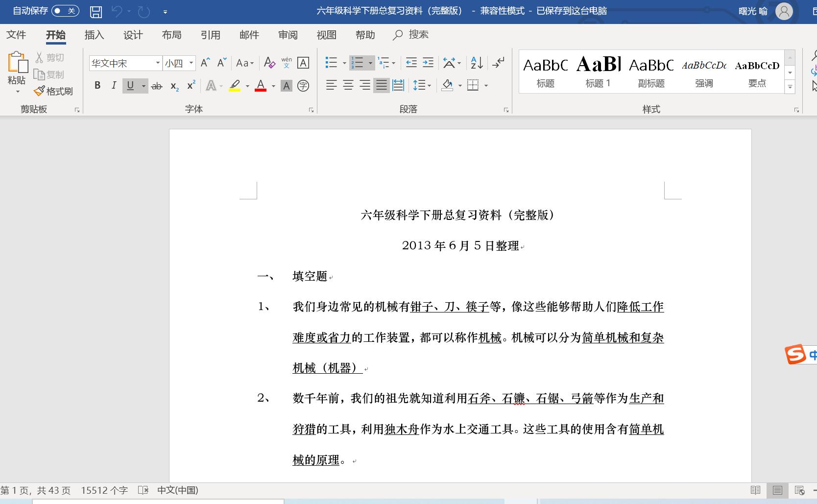Increase font size with the A^ icon
The width and height of the screenshot is (817, 504).
205,63
